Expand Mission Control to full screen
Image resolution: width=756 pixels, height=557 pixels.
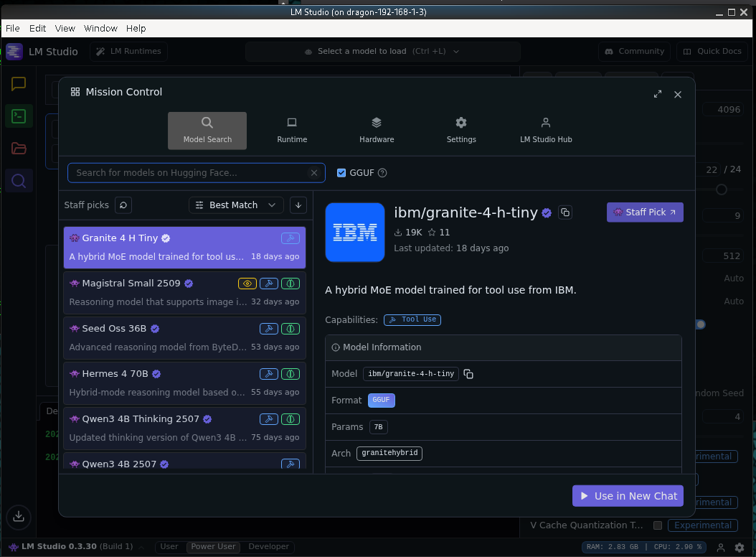pos(658,95)
